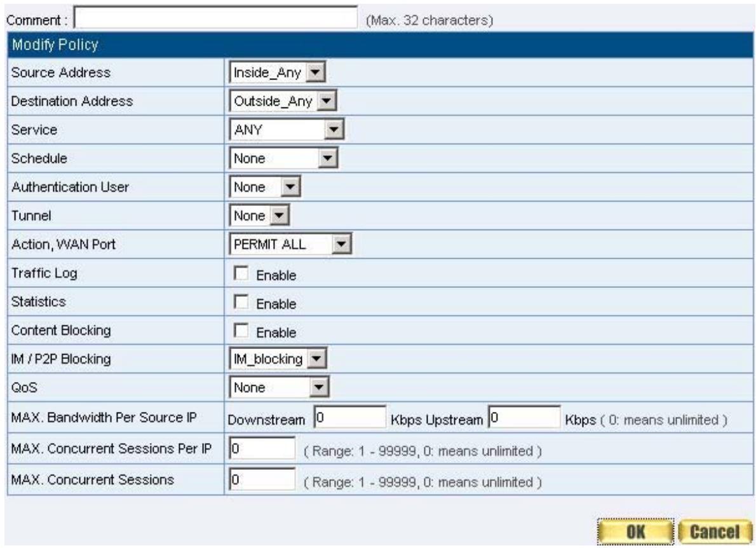Click the OK button
The width and height of the screenshot is (756, 548).
[635, 531]
